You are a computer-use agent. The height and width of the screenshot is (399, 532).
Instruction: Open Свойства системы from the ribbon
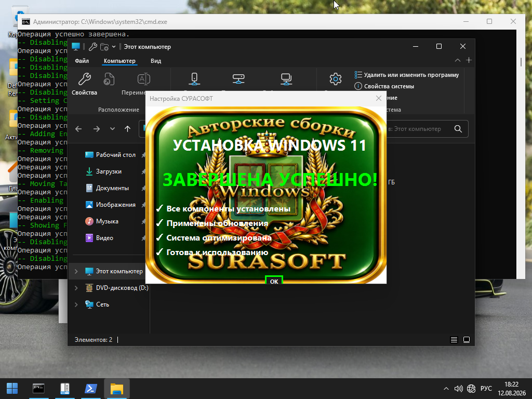[x=384, y=86]
